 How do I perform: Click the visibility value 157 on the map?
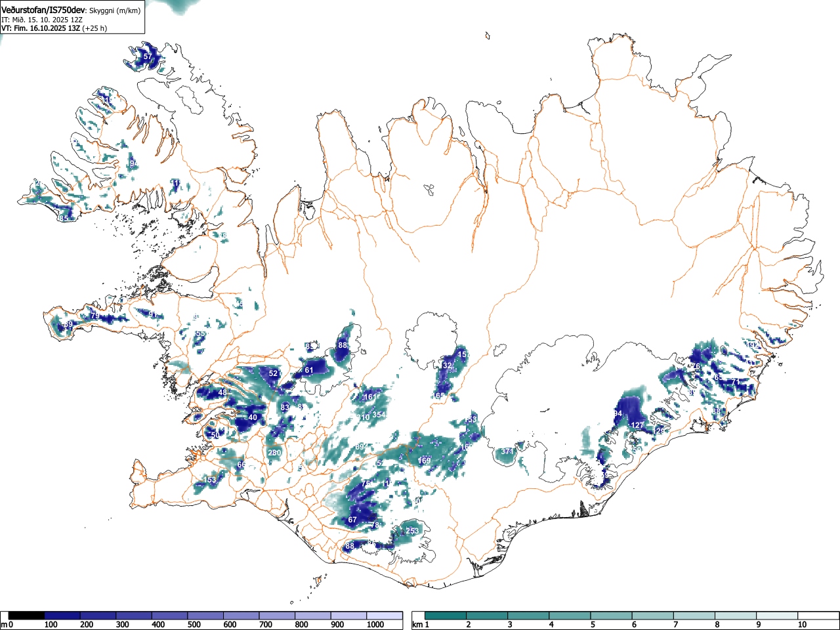click(x=463, y=354)
